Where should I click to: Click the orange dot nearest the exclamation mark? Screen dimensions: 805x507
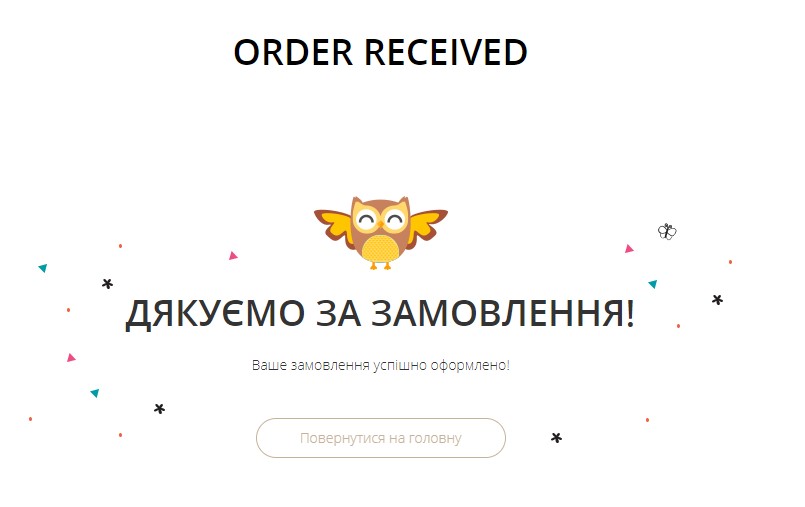[678, 326]
